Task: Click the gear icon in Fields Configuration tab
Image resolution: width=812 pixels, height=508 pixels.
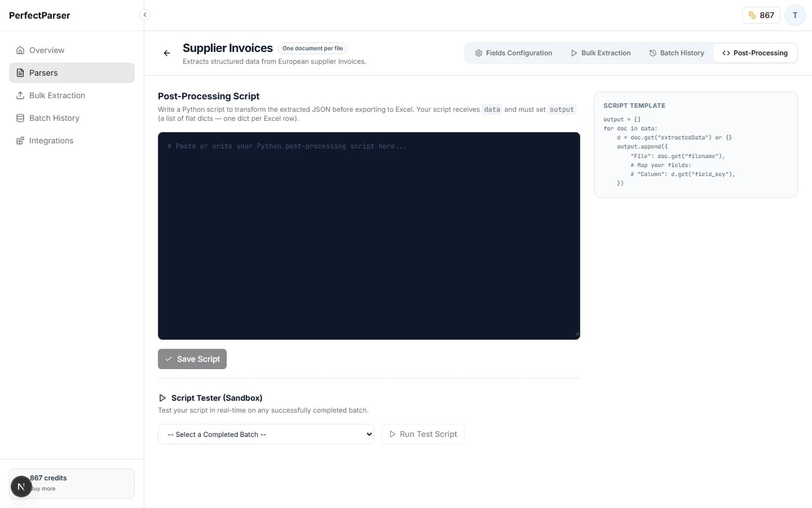Action: point(479,53)
